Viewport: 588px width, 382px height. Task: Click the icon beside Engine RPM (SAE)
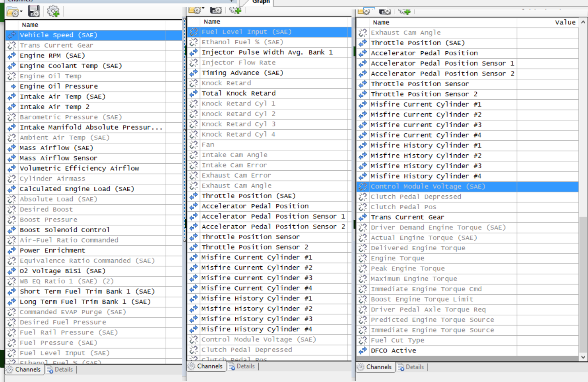click(x=11, y=56)
